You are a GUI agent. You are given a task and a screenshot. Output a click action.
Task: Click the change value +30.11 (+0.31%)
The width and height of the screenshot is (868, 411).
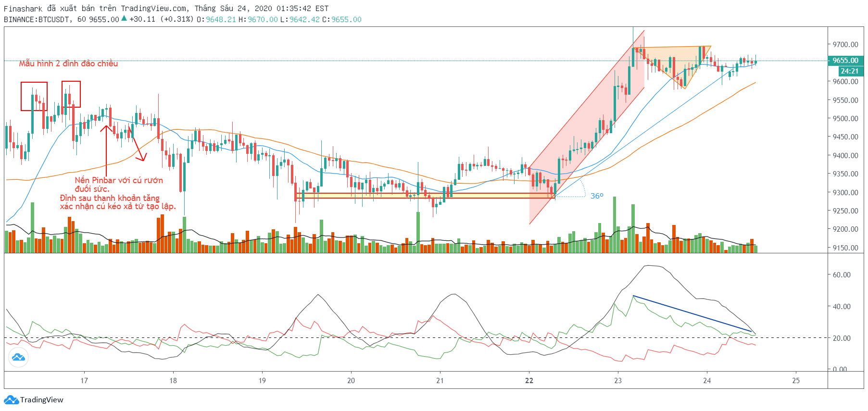pyautogui.click(x=162, y=19)
